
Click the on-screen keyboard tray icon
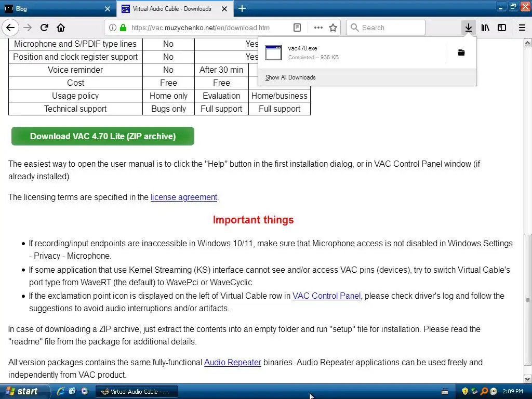pos(445,392)
